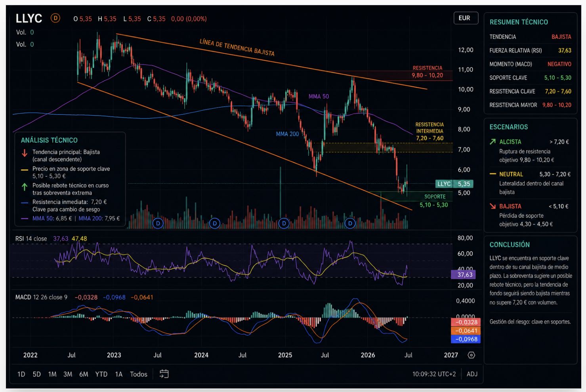Image resolution: width=586 pixels, height=392 pixels.
Task: Click the blue −0,0968 MACD scale tag
Action: pos(466,339)
